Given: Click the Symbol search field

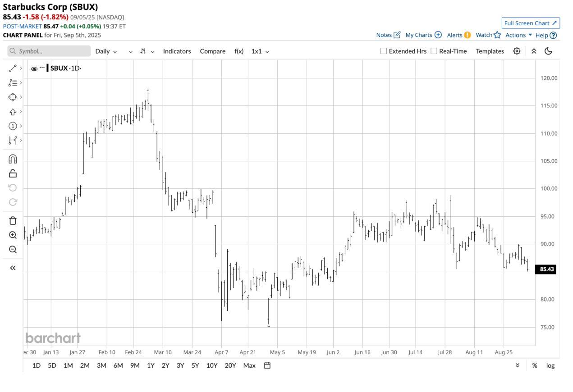Looking at the screenshot, I should (49, 51).
